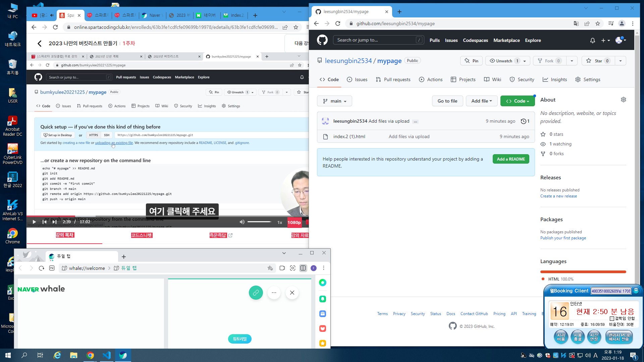Image resolution: width=644 pixels, height=362 pixels.
Task: Open repository Settings tab
Action: coord(588,79)
